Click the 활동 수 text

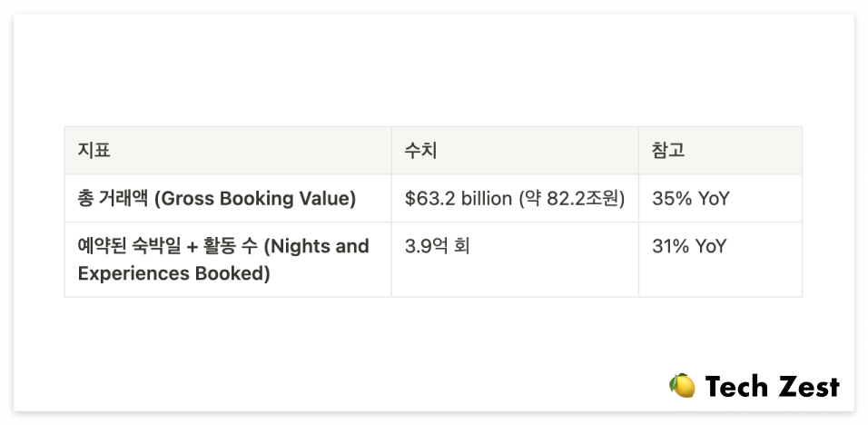[231, 246]
